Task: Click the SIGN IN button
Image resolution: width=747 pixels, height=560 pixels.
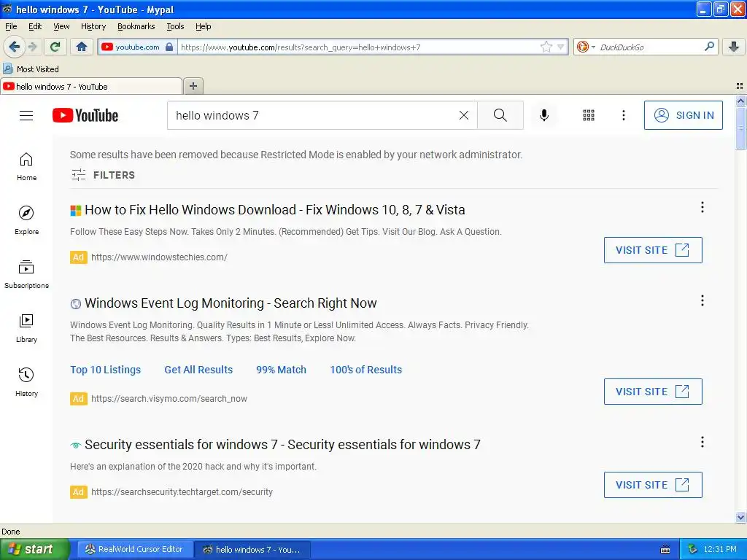Action: tap(683, 115)
